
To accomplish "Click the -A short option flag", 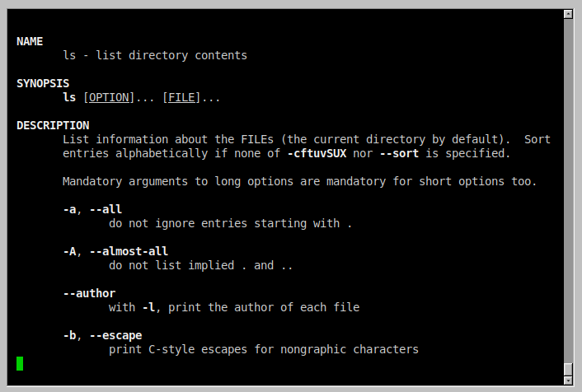I will 69,251.
